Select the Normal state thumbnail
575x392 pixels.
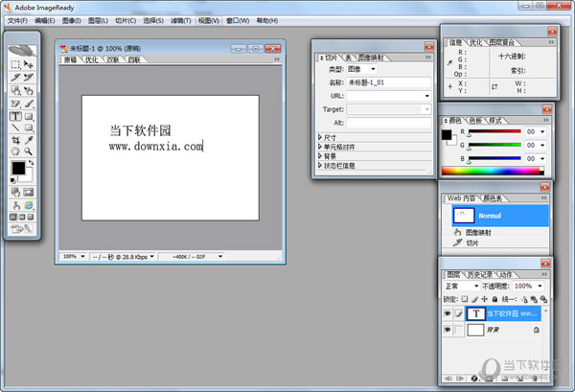click(464, 216)
